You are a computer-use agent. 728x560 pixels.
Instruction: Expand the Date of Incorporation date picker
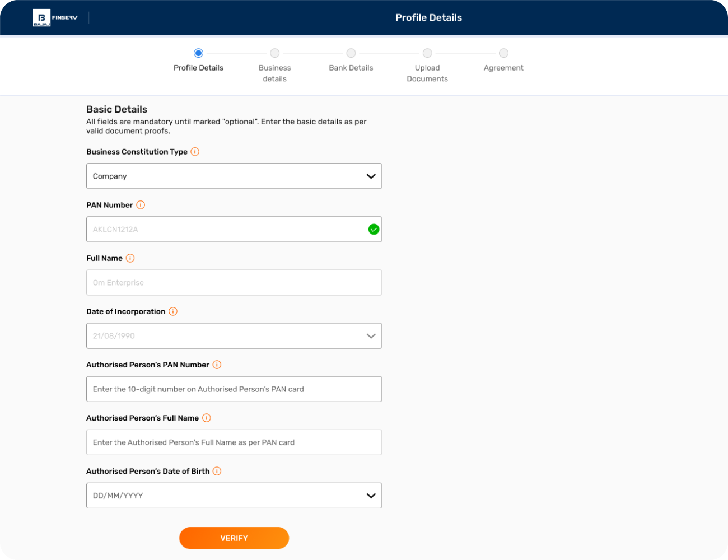[x=370, y=336]
